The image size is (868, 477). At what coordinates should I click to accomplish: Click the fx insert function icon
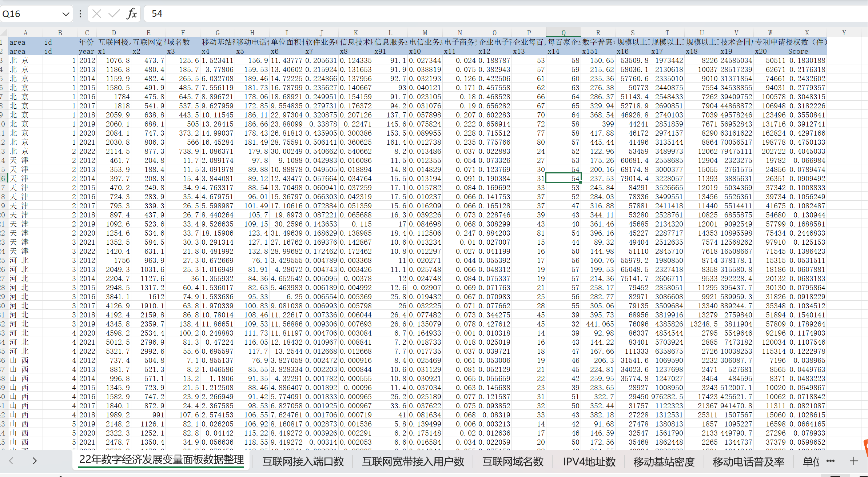click(x=132, y=14)
